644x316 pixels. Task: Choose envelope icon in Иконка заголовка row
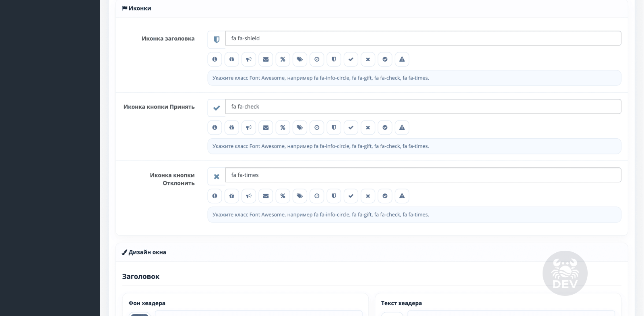point(266,59)
